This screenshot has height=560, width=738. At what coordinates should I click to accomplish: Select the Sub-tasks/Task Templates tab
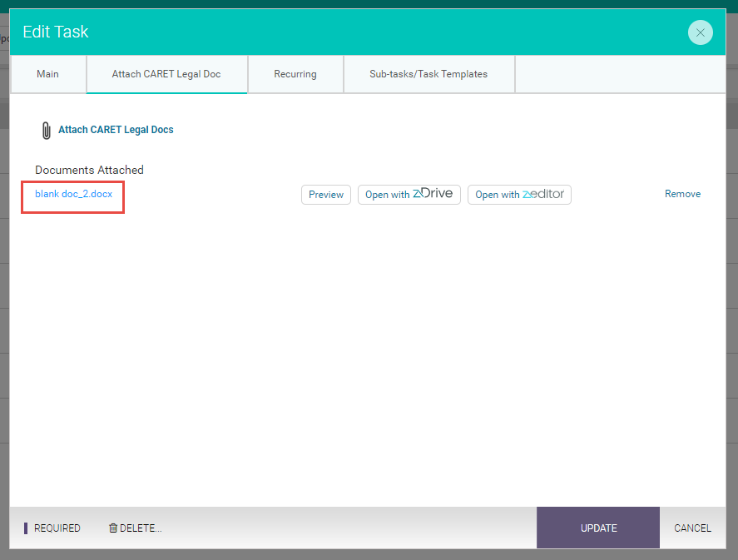pyautogui.click(x=428, y=74)
